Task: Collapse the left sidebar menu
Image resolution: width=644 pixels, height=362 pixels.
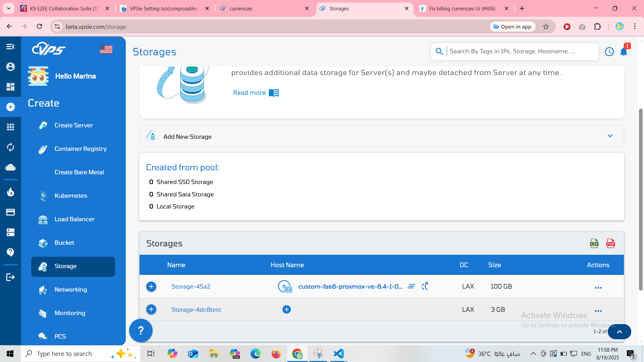Action: pos(10,47)
